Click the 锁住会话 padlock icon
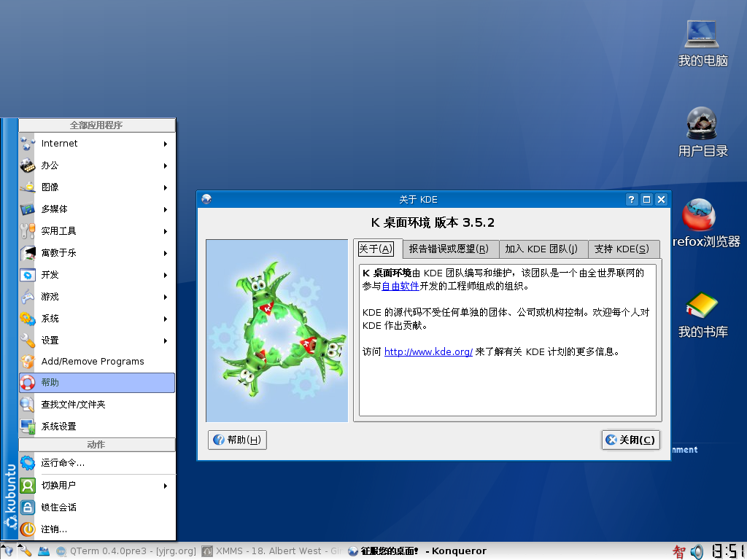This screenshot has height=560, width=747. [28, 507]
